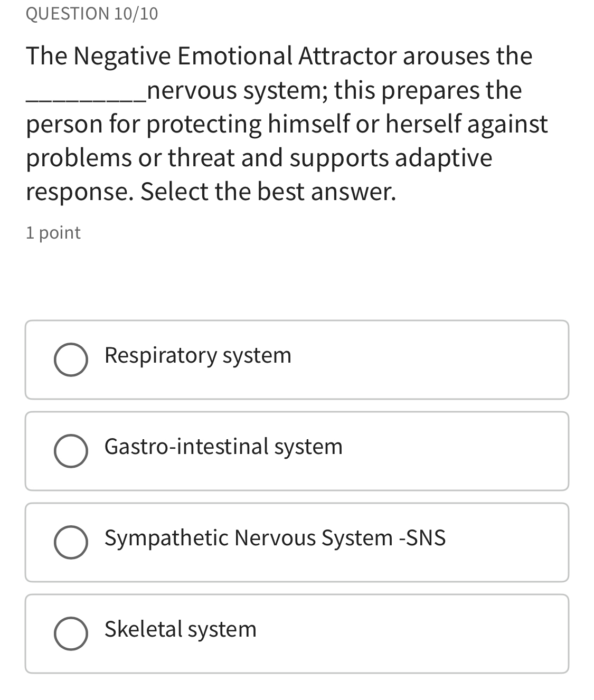The image size is (594, 700).
Task: Mark the Skeletal system radio button
Action: pos(71,633)
